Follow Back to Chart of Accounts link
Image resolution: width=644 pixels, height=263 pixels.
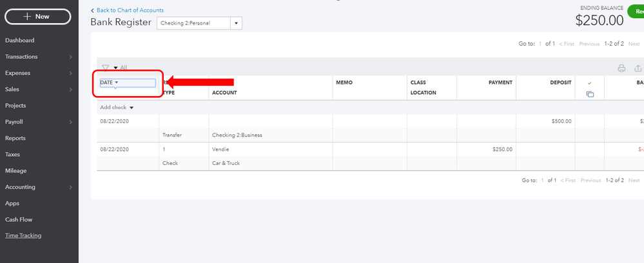tap(127, 10)
